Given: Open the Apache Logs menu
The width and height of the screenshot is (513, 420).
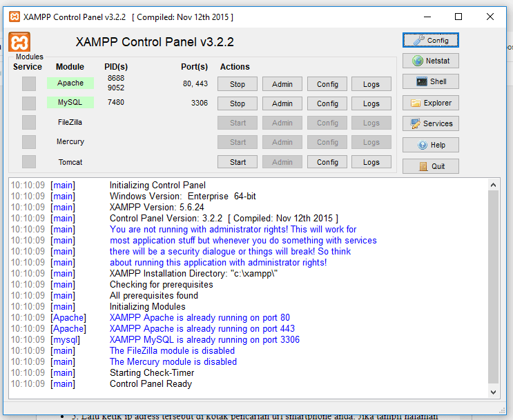Looking at the screenshot, I should [371, 84].
